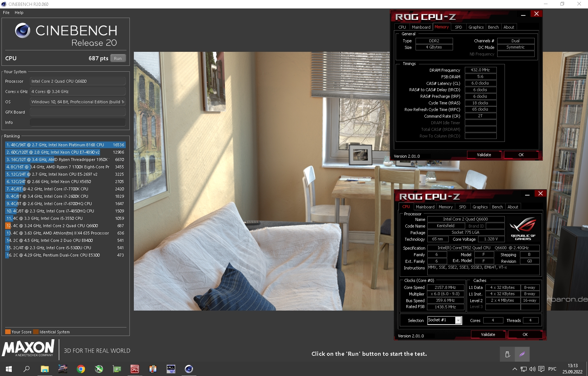Select ranking row Xeon Platinum 8168

click(65, 145)
